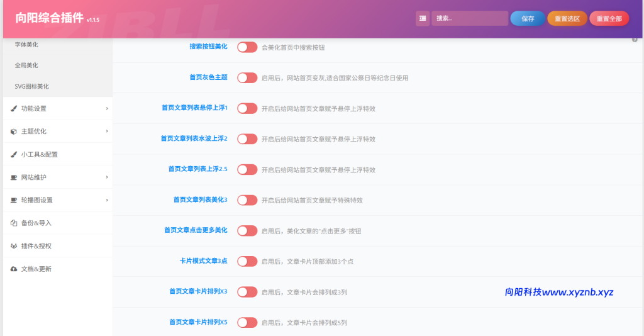The image size is (644, 336).
Task: Open the 小工具&配置 menu section
Action: (x=58, y=154)
